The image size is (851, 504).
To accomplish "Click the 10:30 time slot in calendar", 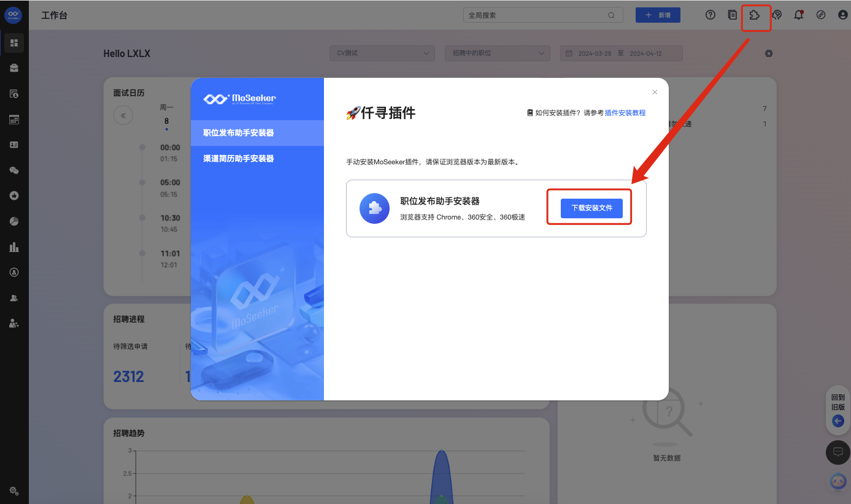I will [170, 218].
